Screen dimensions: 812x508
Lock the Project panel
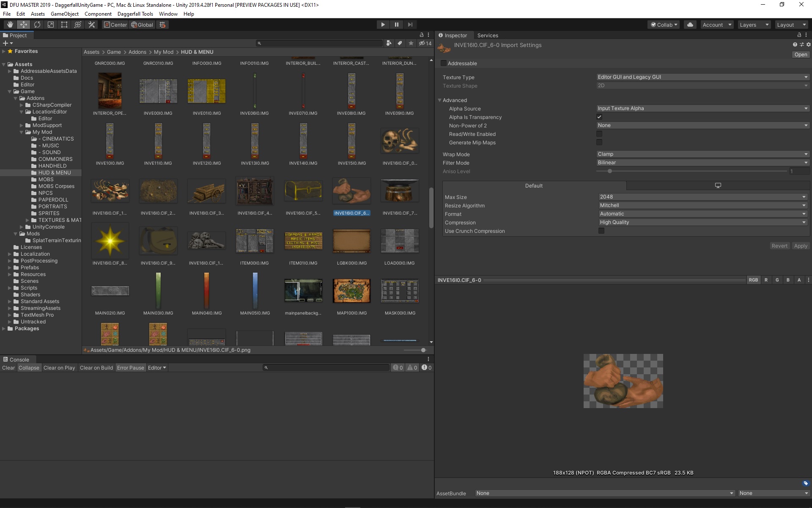tap(421, 35)
